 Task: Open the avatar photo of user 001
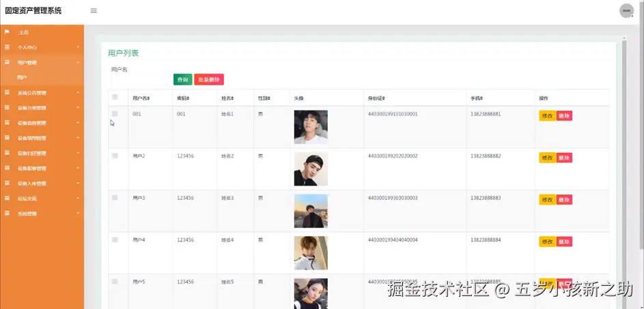coord(311,127)
